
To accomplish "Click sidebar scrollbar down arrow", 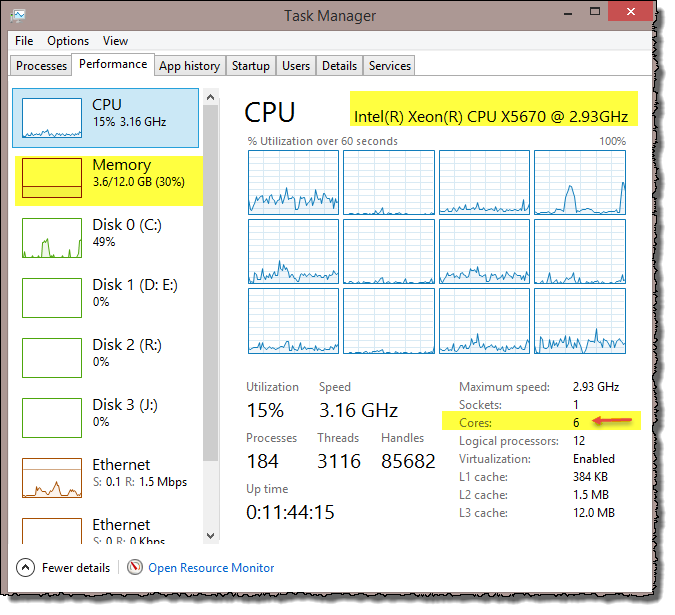I will (211, 536).
